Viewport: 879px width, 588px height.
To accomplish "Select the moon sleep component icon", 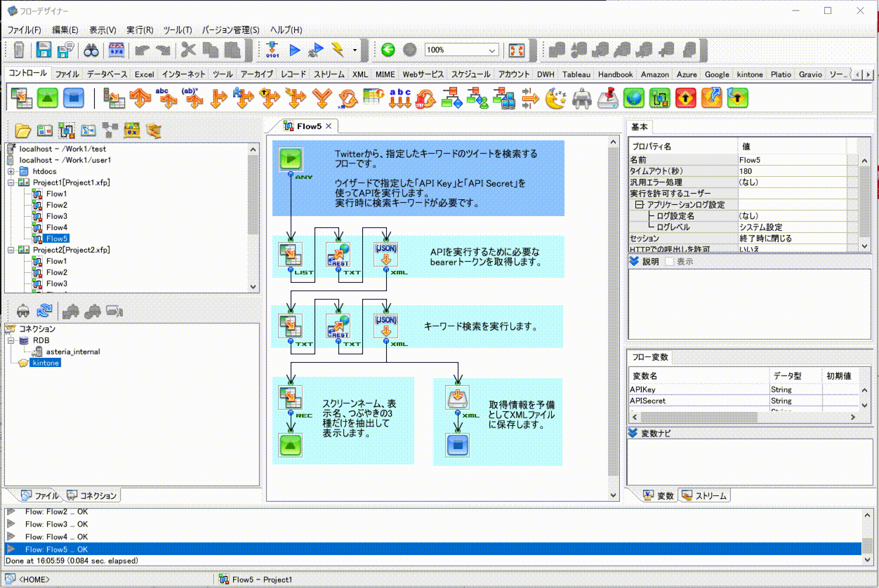I will pos(555,98).
